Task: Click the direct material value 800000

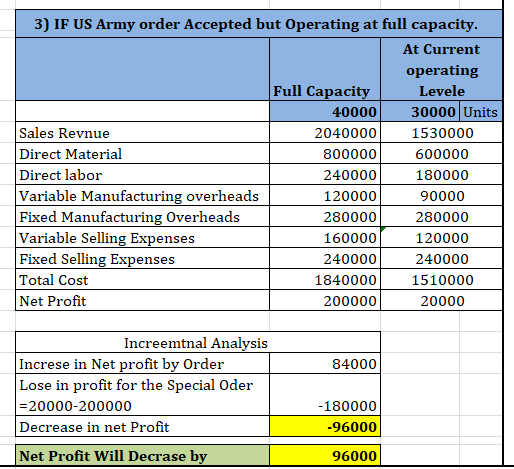Action: 325,154
